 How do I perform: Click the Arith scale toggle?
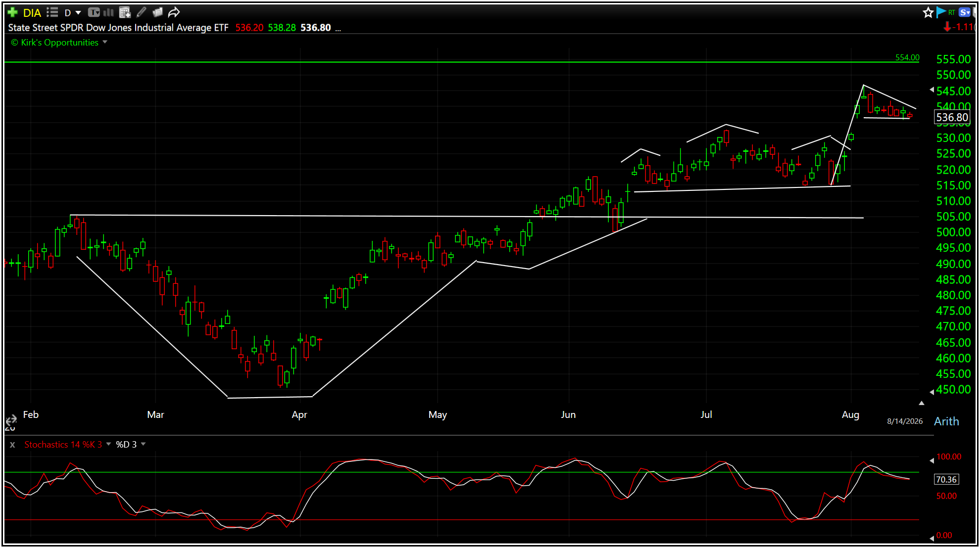[946, 421]
